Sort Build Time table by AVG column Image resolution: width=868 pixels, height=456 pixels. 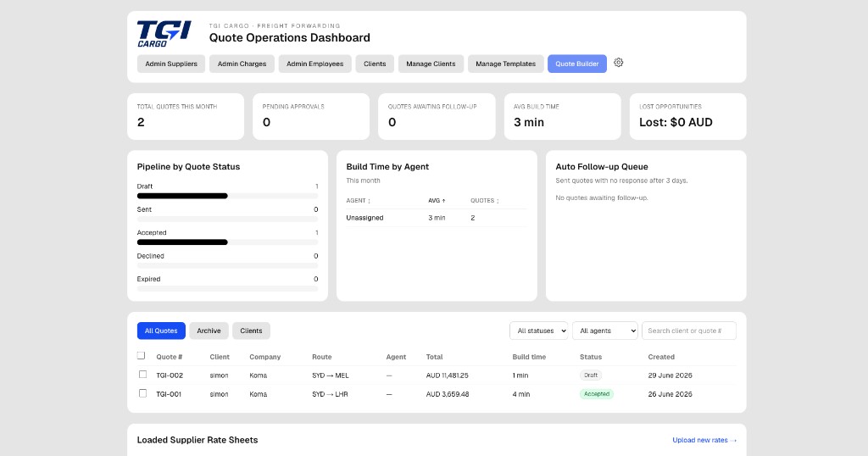coord(437,200)
